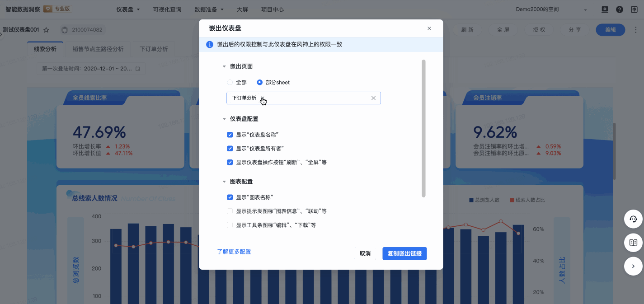644x304 pixels.
Task: Clear the 下订单分析 sheet selection
Action: click(x=373, y=98)
